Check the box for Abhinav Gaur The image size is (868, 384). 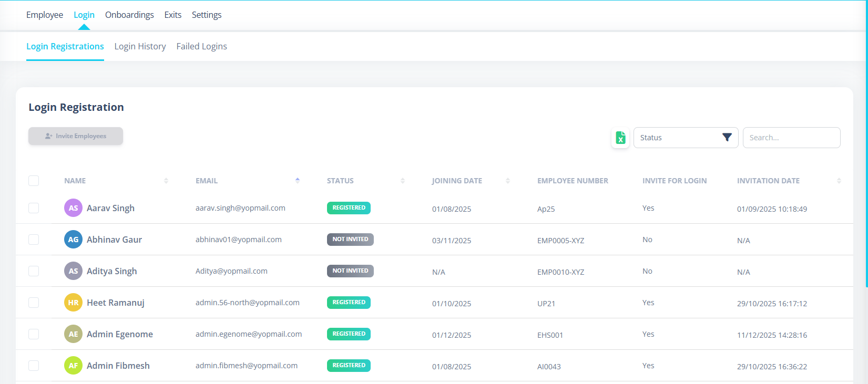(34, 240)
